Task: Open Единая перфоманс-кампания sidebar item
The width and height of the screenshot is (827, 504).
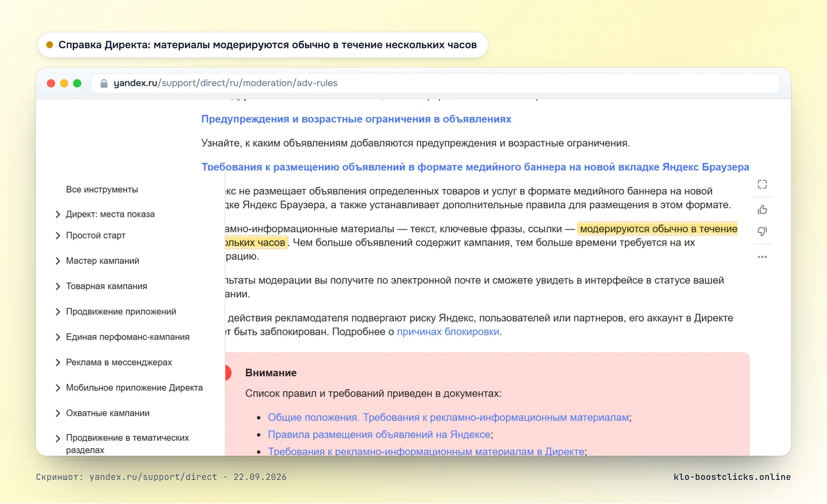Action: 128,337
